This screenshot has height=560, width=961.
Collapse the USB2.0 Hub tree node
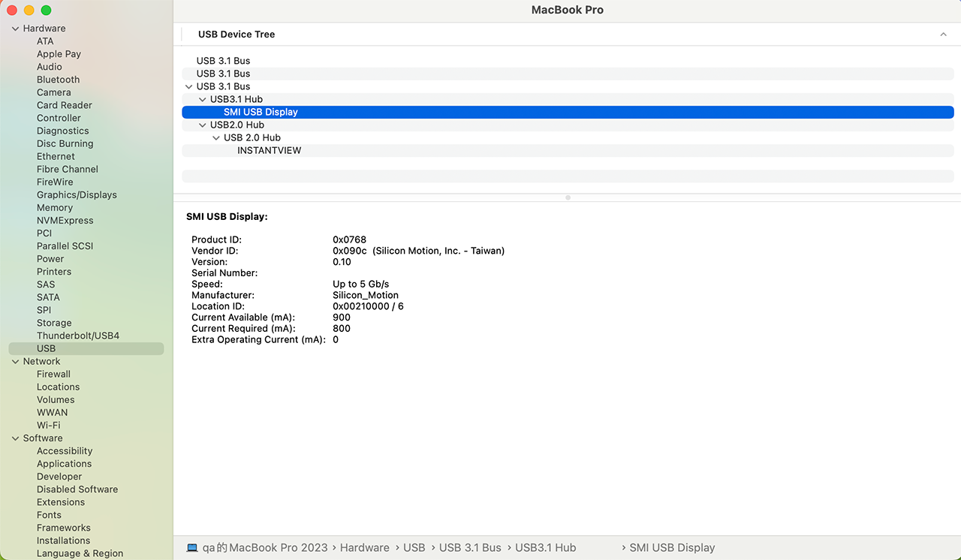coord(202,125)
